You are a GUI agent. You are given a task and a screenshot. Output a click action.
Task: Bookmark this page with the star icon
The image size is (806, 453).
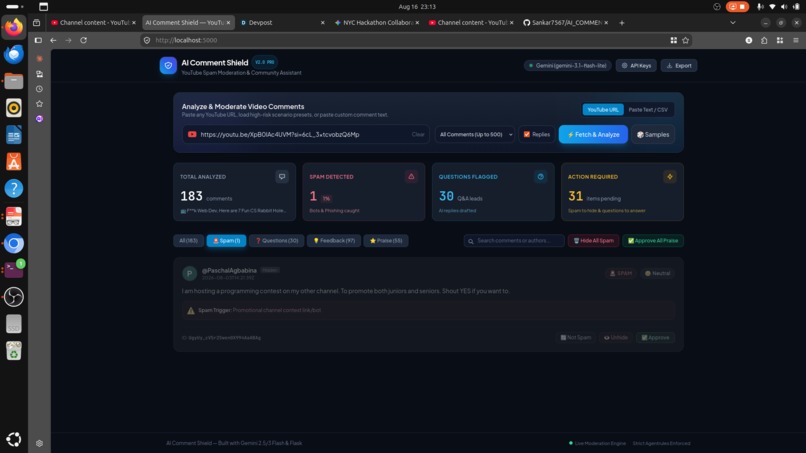685,40
